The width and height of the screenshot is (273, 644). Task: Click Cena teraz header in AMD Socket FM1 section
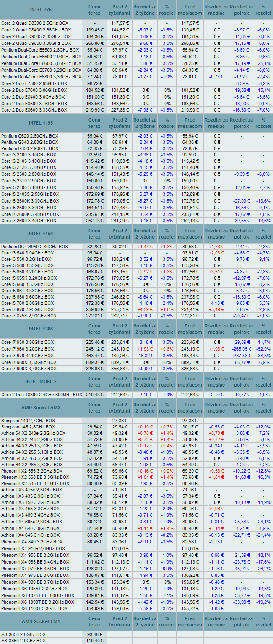point(94,621)
